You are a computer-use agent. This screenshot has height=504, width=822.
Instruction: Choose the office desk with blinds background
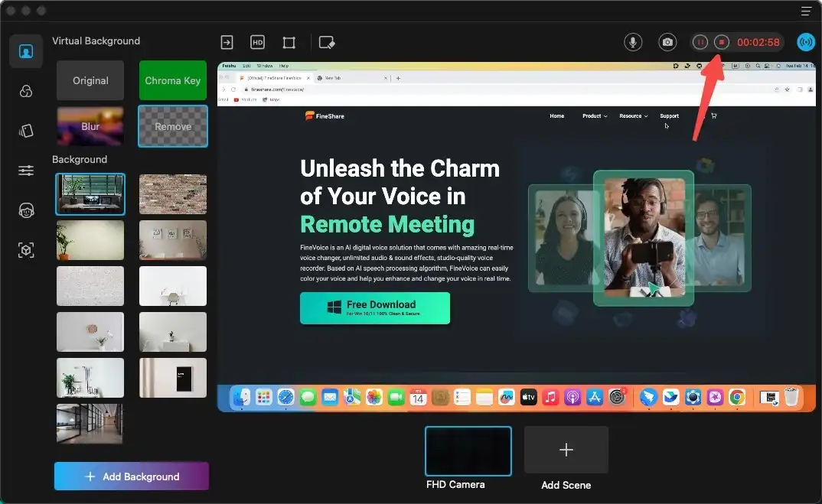pos(90,194)
